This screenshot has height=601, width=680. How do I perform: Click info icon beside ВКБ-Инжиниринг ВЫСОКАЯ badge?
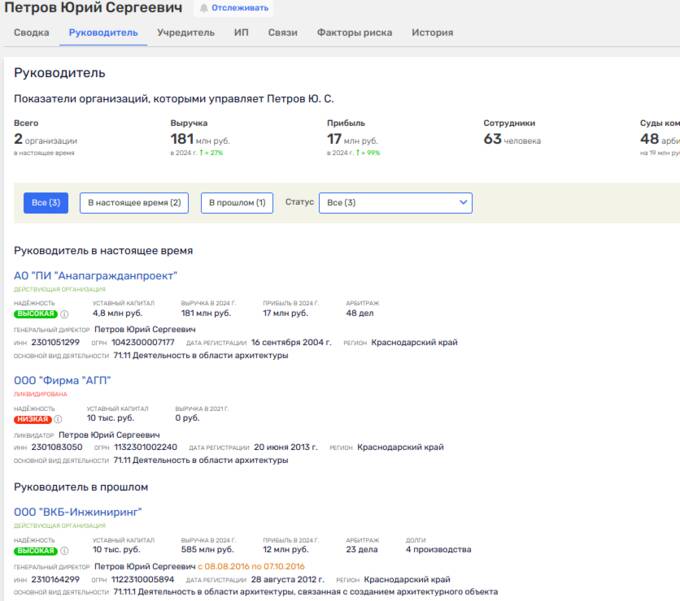(x=64, y=551)
